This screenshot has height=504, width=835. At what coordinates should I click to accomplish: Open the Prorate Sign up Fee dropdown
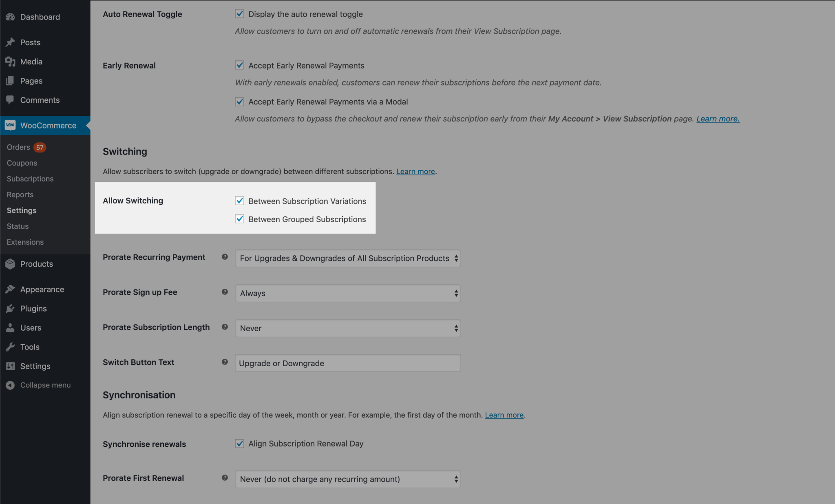point(347,293)
